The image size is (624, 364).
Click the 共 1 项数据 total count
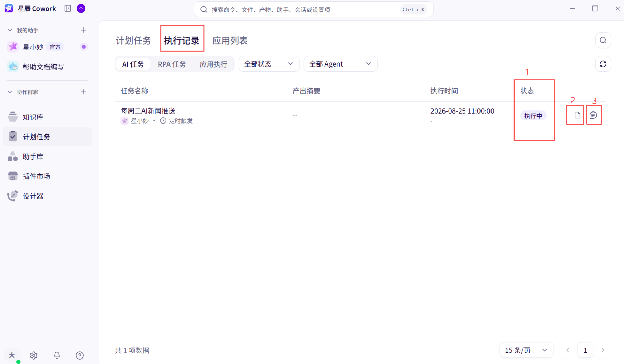[x=132, y=350]
